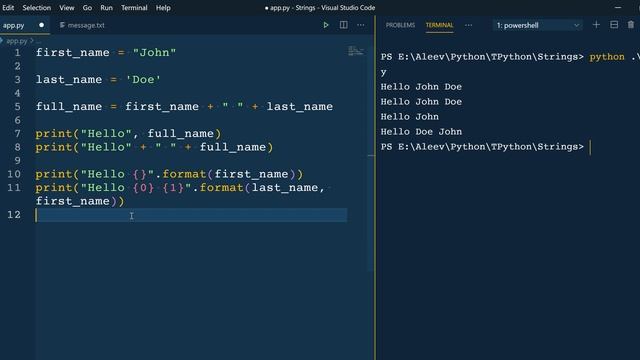Place cursor on line 1 first_name assignment
The width and height of the screenshot is (640, 360).
(x=106, y=53)
